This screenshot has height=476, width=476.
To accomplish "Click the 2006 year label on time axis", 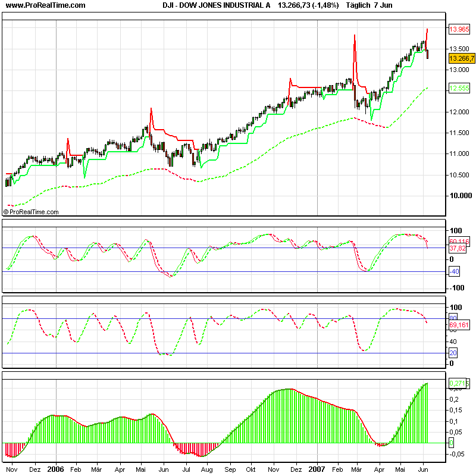I will 55,469.
